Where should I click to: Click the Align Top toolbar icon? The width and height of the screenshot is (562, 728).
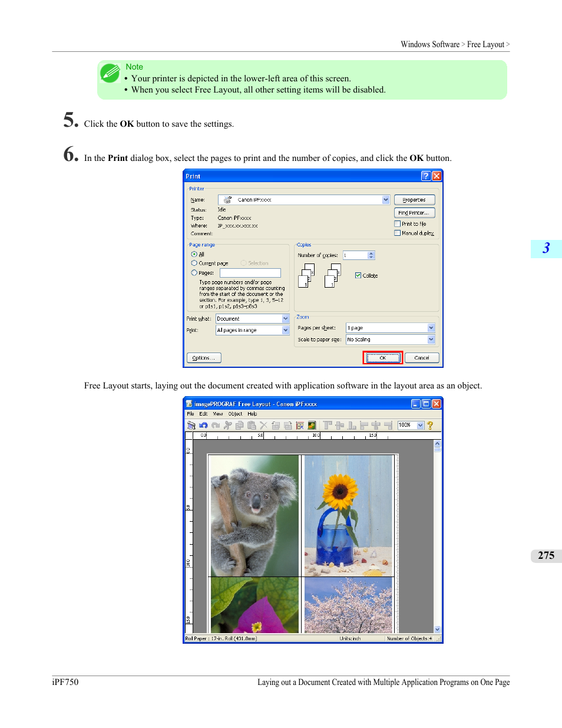point(328,425)
